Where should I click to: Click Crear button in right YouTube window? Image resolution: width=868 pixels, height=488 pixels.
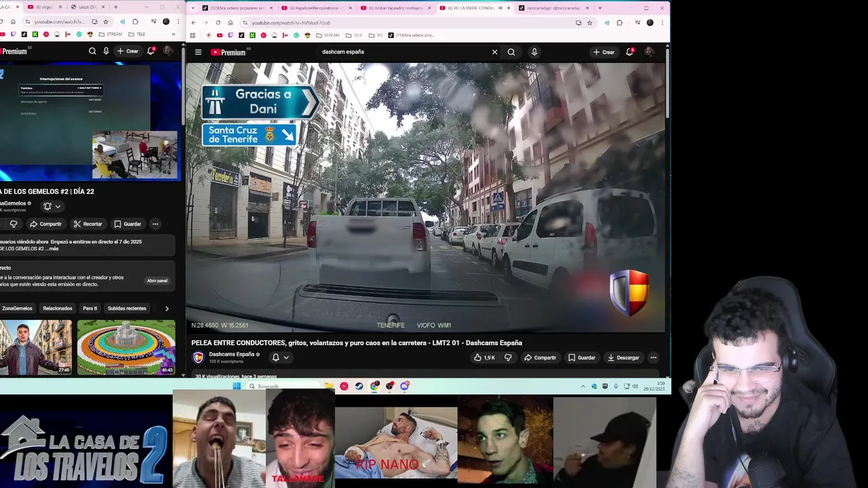pos(604,52)
